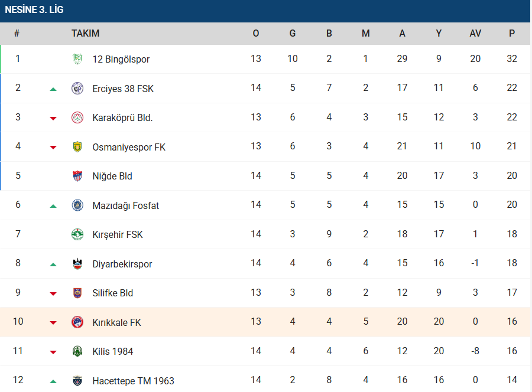Image resolution: width=532 pixels, height=392 pixels.
Task: Click the Kilis 1984 green crest
Action: coord(77,351)
